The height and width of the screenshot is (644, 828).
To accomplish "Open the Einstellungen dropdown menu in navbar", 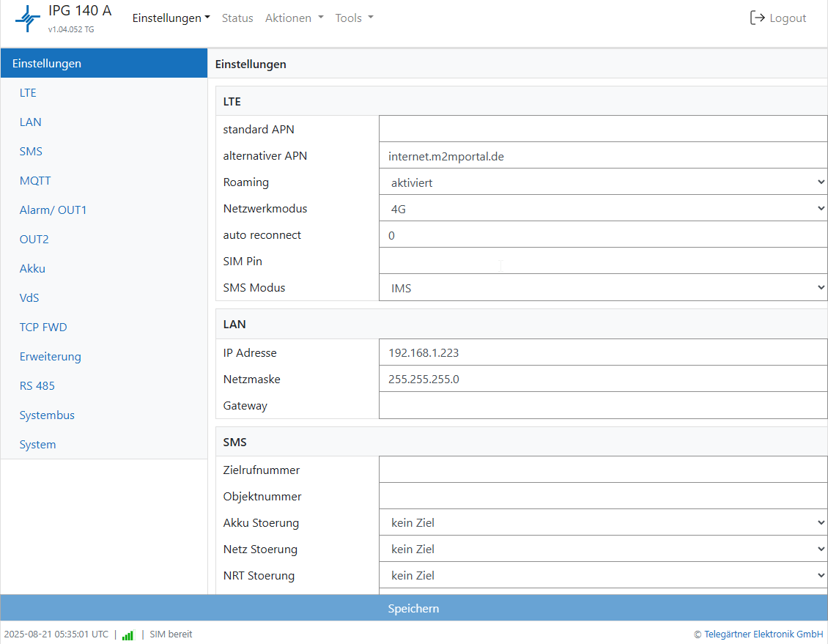I will point(171,18).
